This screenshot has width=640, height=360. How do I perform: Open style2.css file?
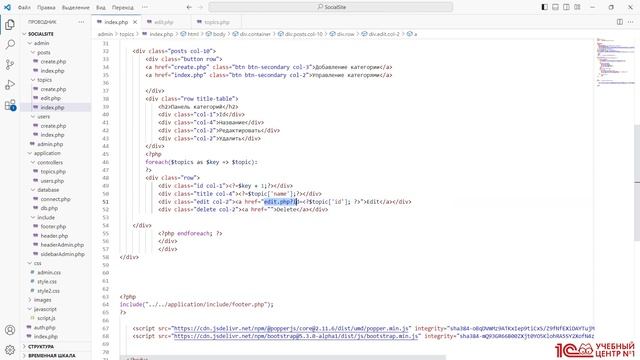tap(48, 291)
